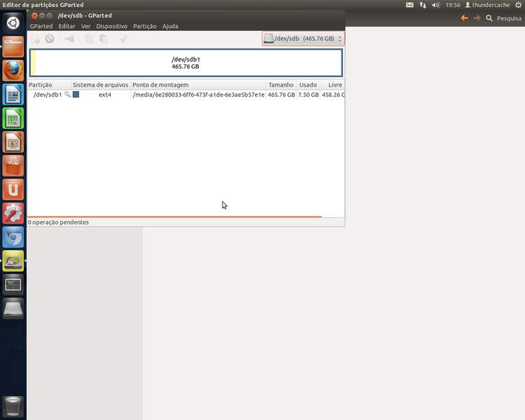525x420 pixels.
Task: Click the GParted icon in the launcher
Action: [x=13, y=261]
